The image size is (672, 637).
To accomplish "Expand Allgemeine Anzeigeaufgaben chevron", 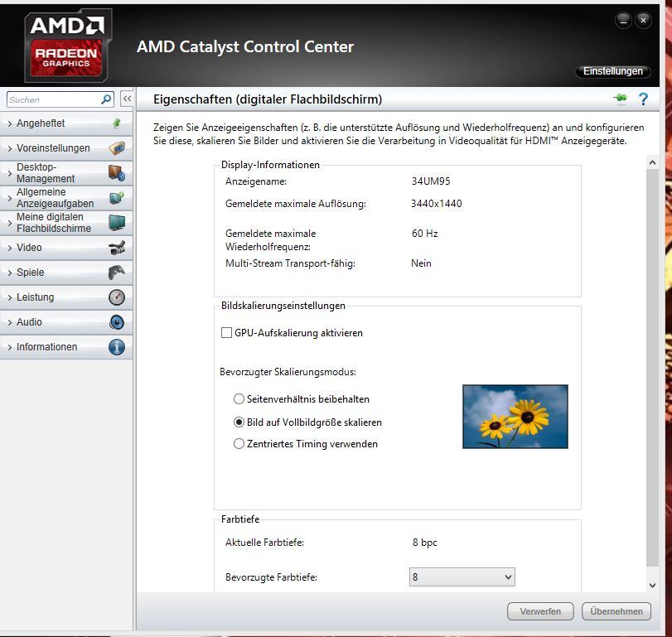I will coord(10,198).
